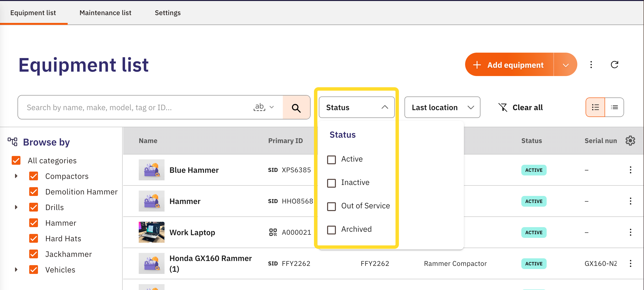Check the Inactive status filter
The width and height of the screenshot is (644, 290).
[x=331, y=183]
